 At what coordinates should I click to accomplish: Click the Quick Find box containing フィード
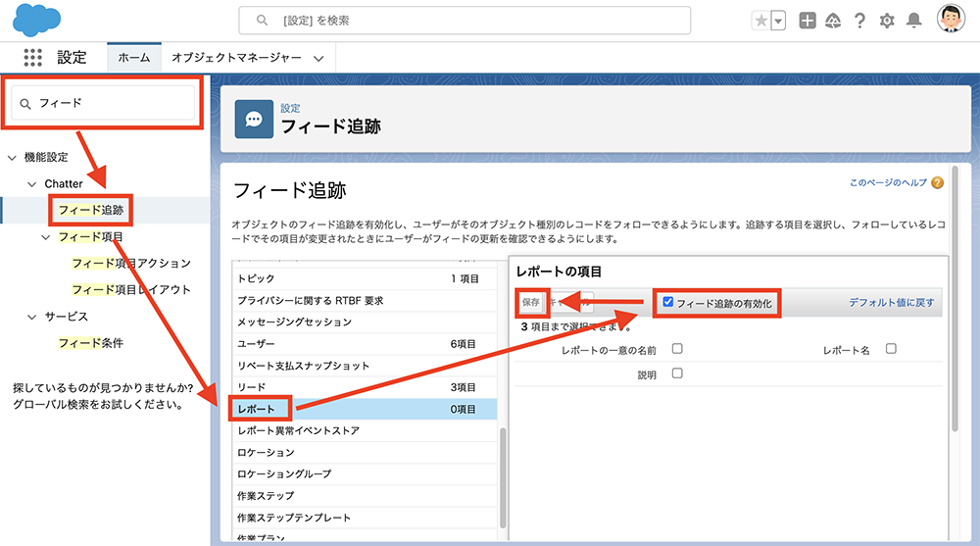tap(103, 103)
